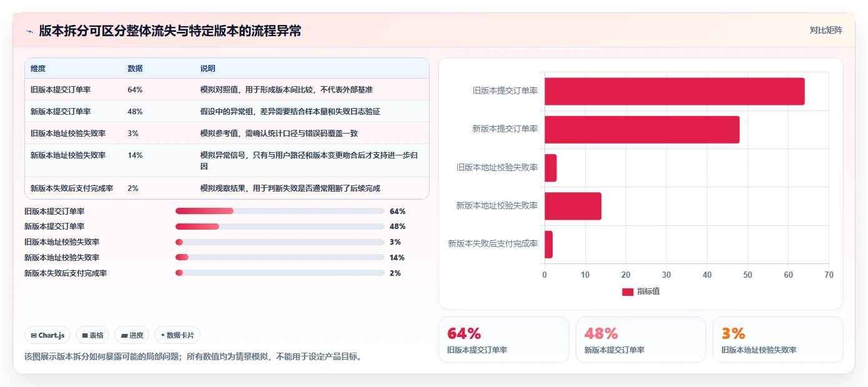Click the 新版本提交订单率 chart bar
The image size is (868, 387).
642,129
